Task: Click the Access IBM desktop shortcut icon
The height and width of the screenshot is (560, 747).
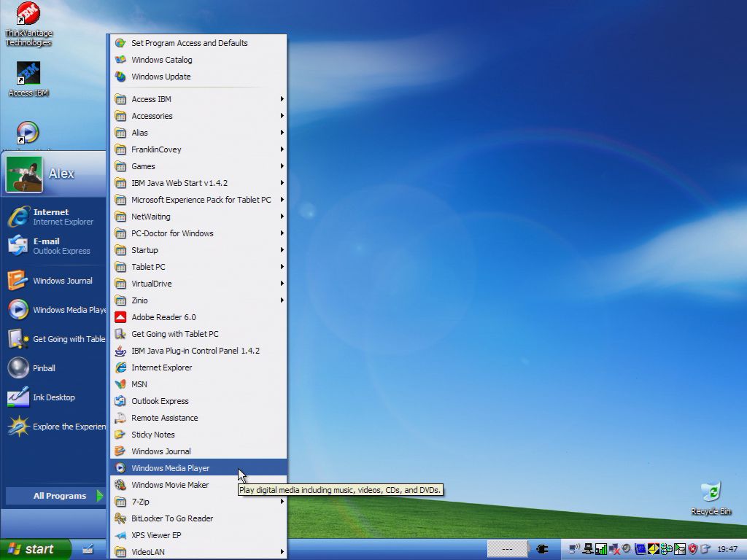Action: (28, 74)
